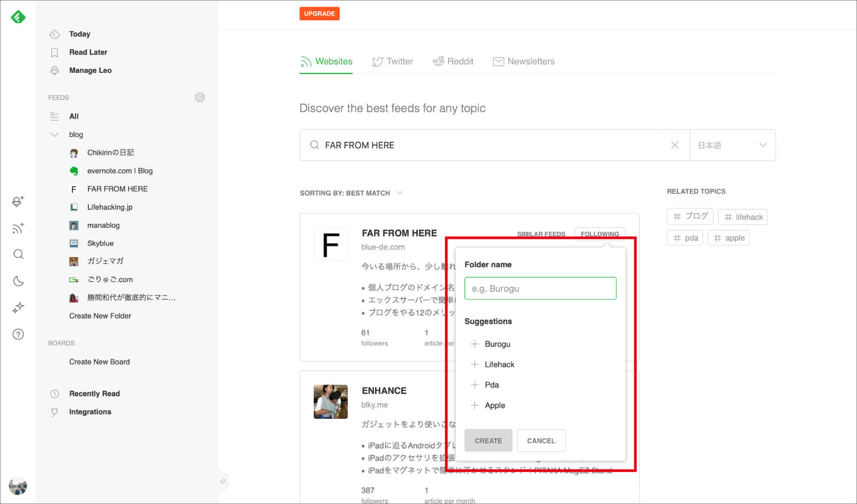Add the Lifehack suggestion plus icon
This screenshot has width=857, height=504.
click(475, 365)
